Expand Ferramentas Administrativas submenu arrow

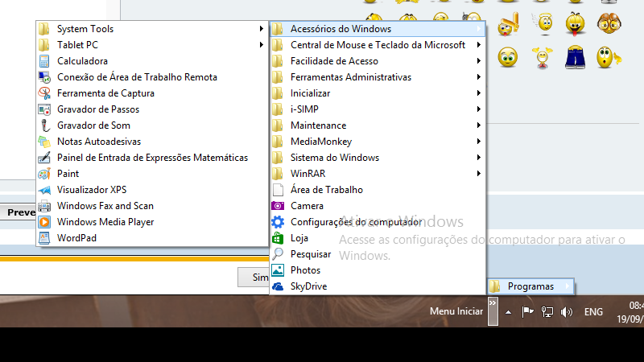pyautogui.click(x=479, y=76)
